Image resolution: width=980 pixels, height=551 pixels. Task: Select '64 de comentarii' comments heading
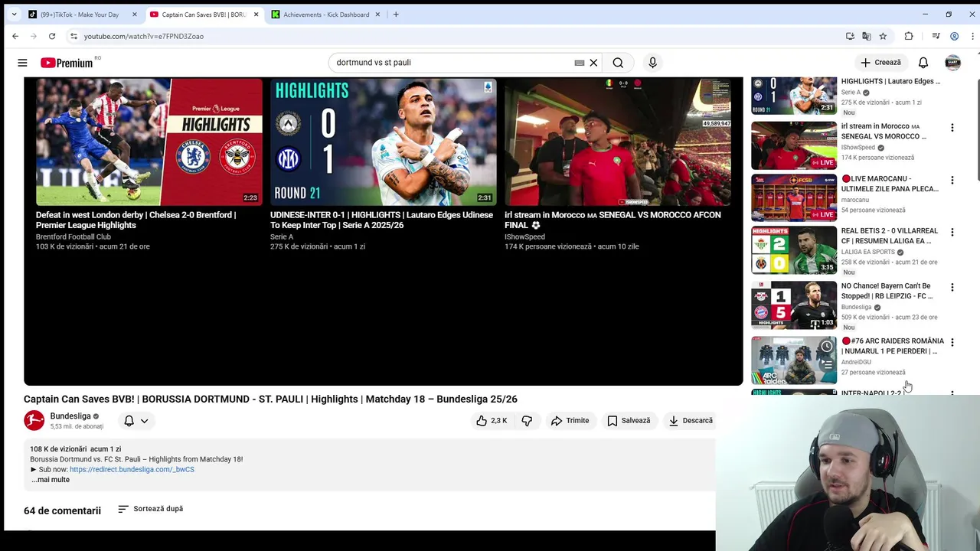[62, 510]
